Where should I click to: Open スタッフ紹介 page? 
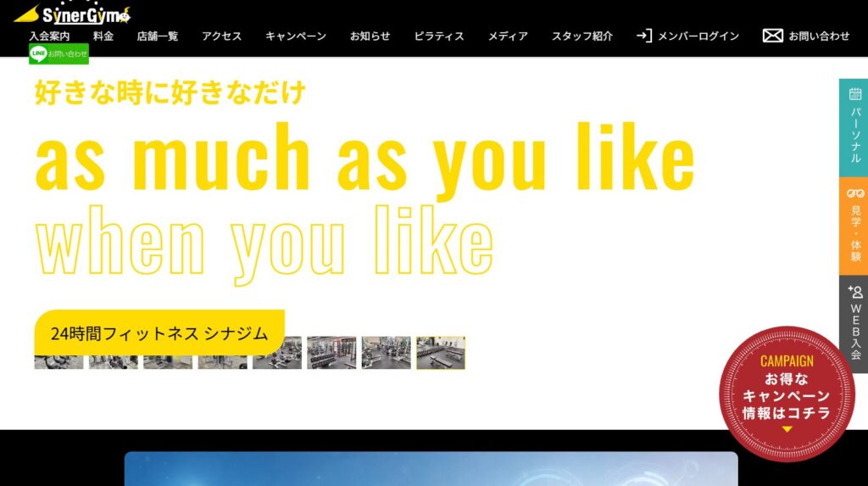click(581, 36)
